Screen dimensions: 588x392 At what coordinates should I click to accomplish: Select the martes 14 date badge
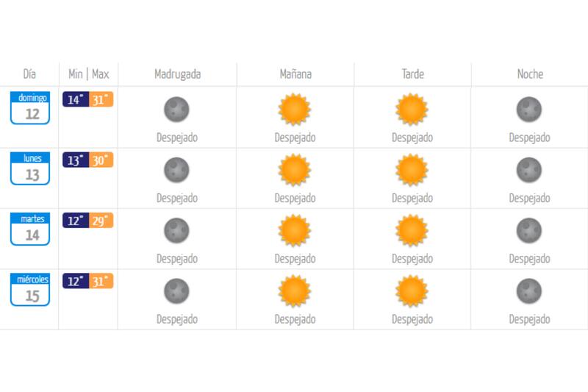(30, 229)
